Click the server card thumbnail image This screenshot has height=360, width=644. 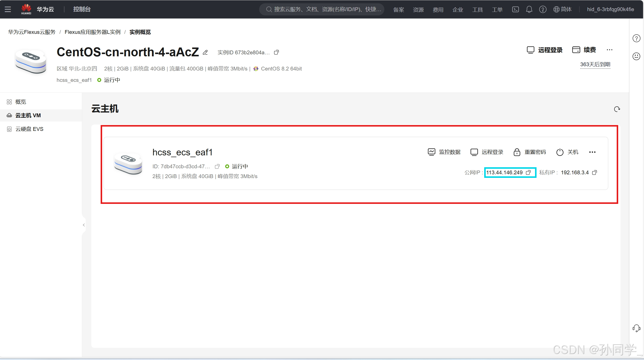(128, 163)
